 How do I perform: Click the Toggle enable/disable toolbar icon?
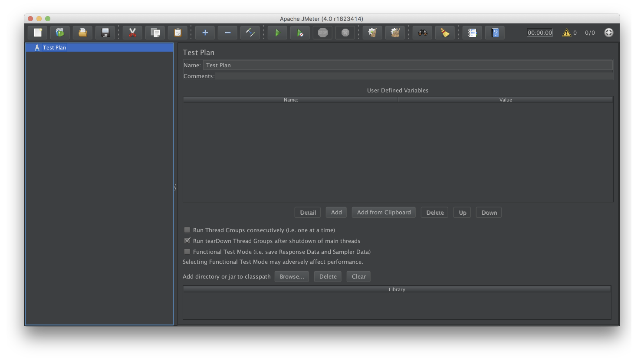point(250,33)
